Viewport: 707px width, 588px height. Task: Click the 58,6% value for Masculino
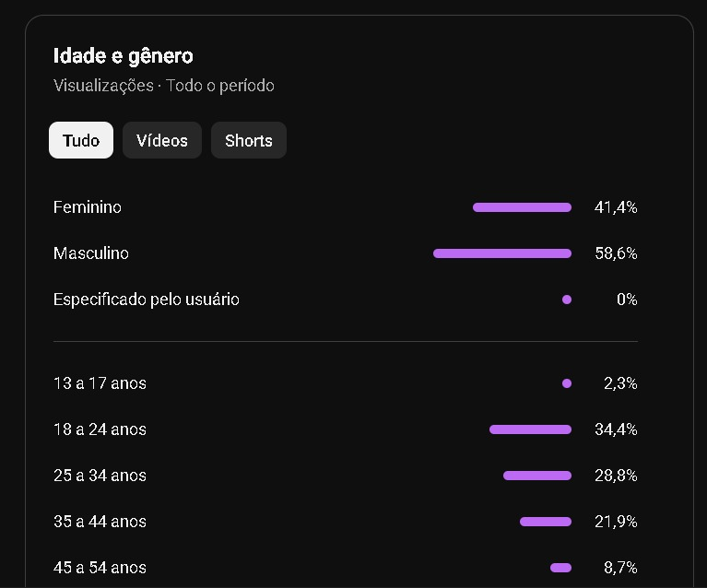tap(616, 253)
